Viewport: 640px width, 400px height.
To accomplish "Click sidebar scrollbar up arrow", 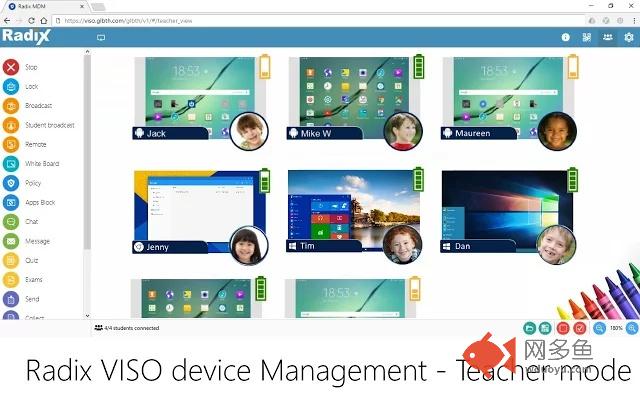I will 87,52.
